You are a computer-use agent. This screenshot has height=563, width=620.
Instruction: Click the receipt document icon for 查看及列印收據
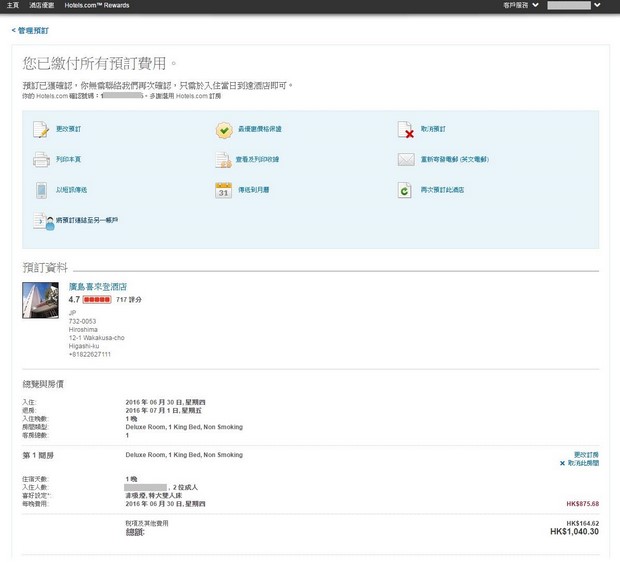tap(223, 160)
